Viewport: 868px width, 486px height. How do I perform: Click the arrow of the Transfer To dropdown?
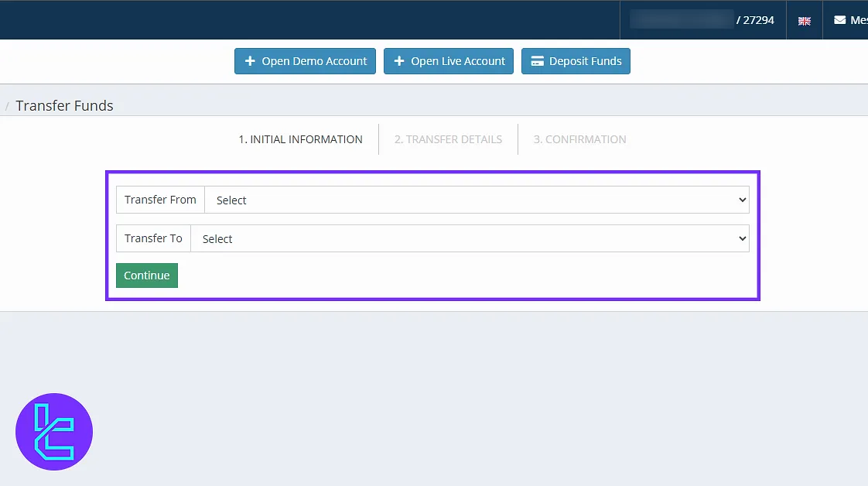click(x=742, y=238)
